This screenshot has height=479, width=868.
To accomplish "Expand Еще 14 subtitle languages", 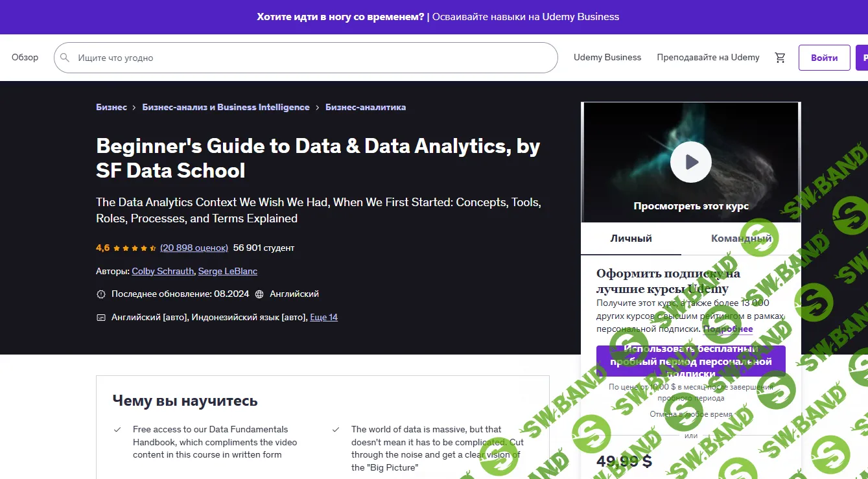I will click(324, 318).
